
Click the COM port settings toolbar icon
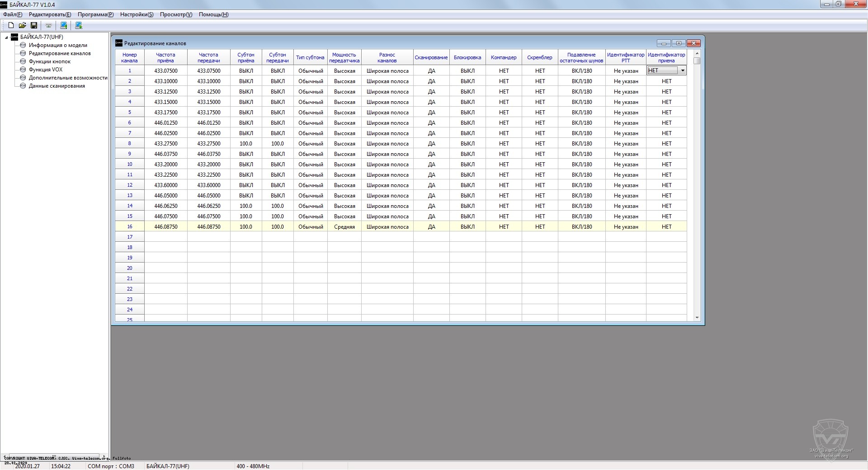coord(48,25)
